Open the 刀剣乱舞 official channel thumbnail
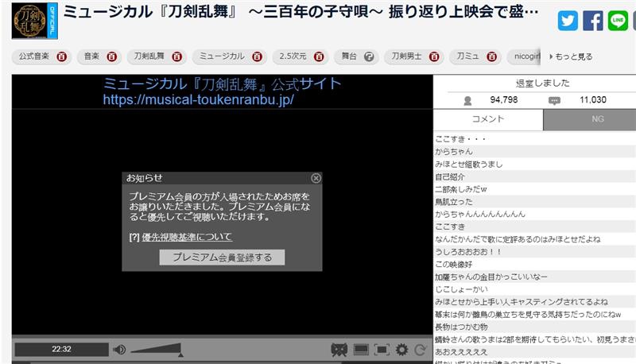This screenshot has width=636, height=364. [x=34, y=21]
